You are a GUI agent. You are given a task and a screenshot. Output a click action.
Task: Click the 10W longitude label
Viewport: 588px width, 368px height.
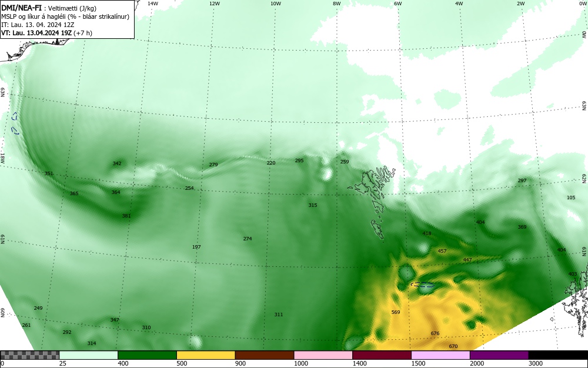[276, 4]
